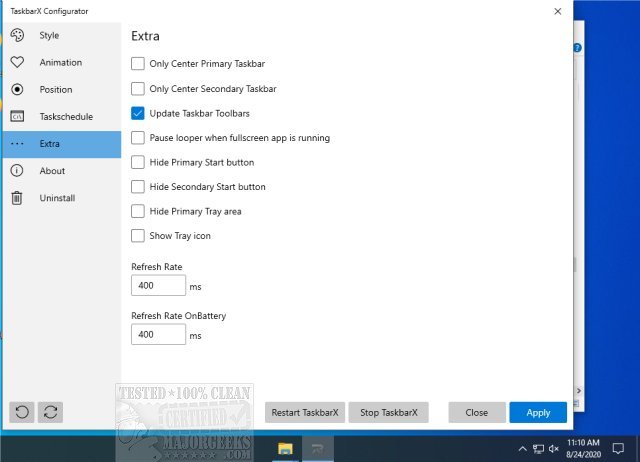
Task: Click the Stop TaskbarX button
Action: pyautogui.click(x=389, y=413)
